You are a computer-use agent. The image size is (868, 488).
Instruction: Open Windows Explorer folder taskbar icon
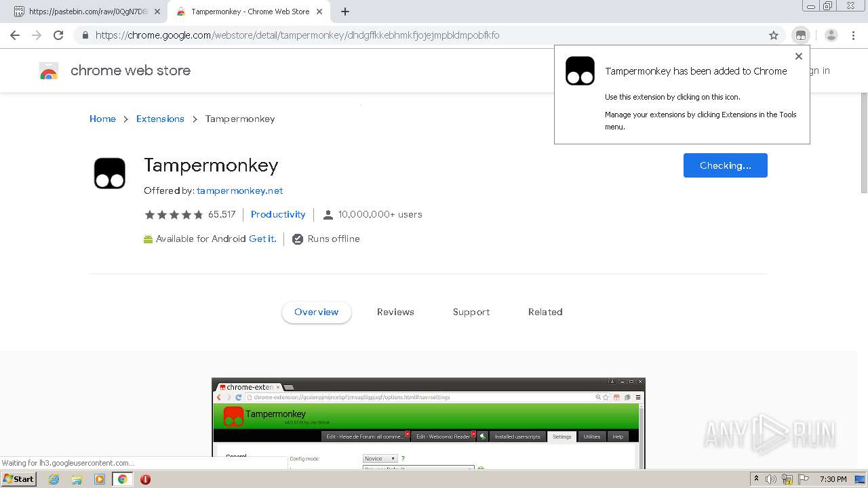coord(77,479)
